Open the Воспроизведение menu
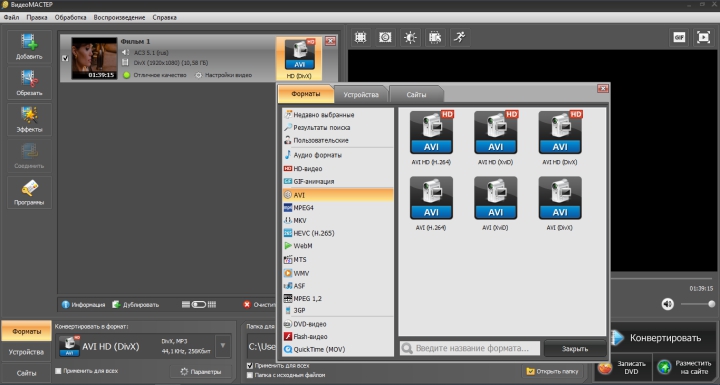Screen dimensions: 720x385 [119, 17]
